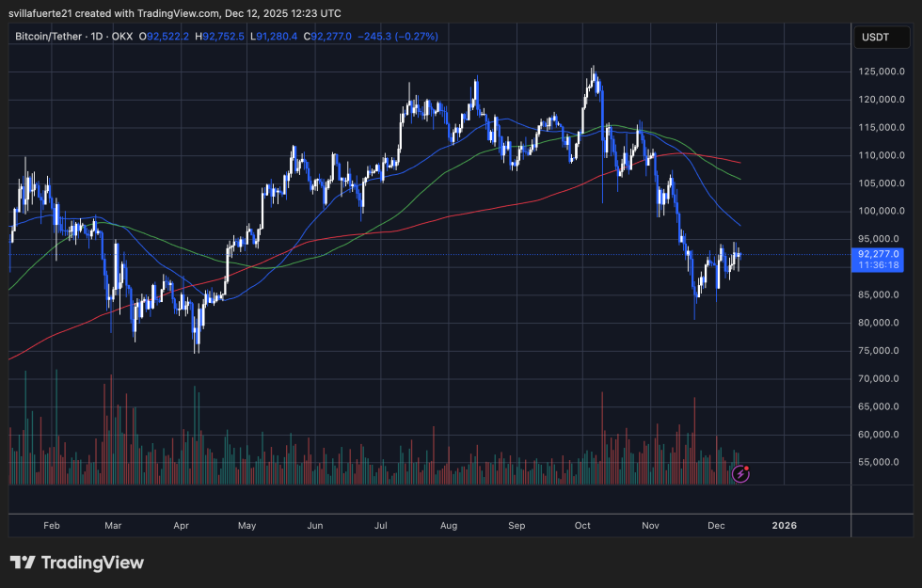Select the low value L91,280.4 in the legend
Viewport: 922px width, 588px height.
coord(274,36)
